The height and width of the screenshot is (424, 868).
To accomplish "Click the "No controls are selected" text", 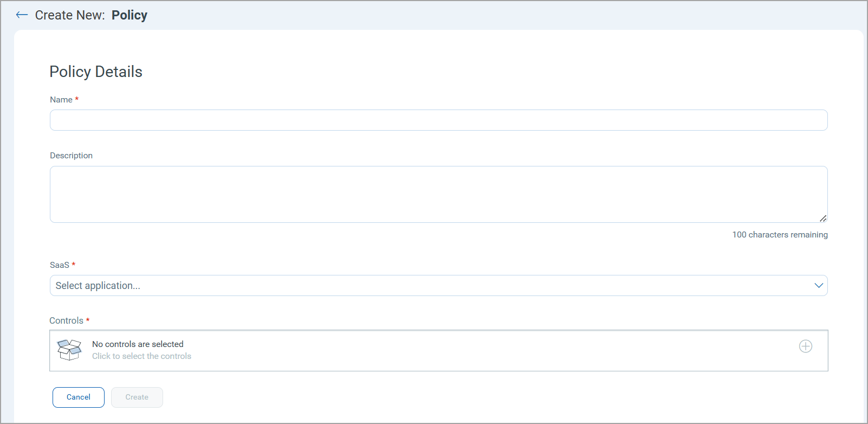I will point(138,344).
